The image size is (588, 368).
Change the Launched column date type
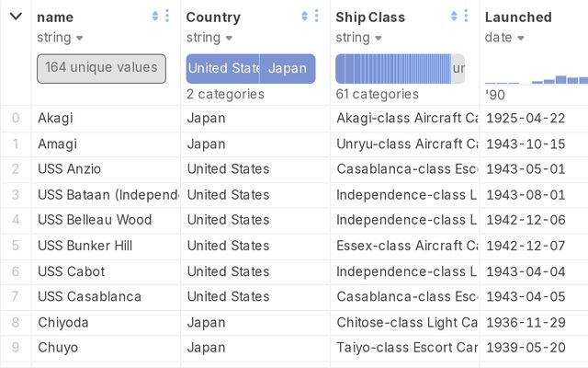(x=505, y=38)
